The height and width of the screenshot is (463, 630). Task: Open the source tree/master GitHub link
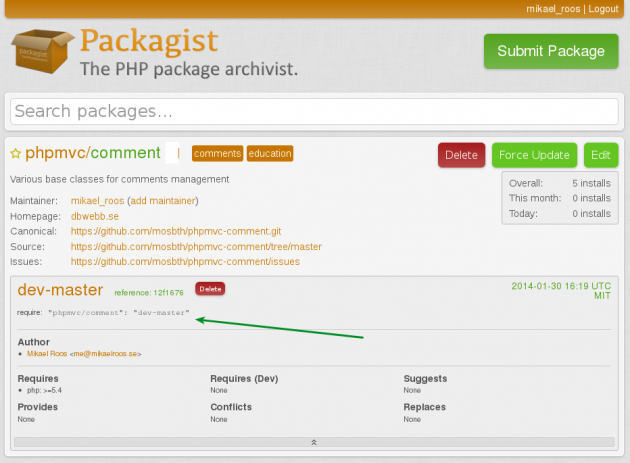(196, 247)
